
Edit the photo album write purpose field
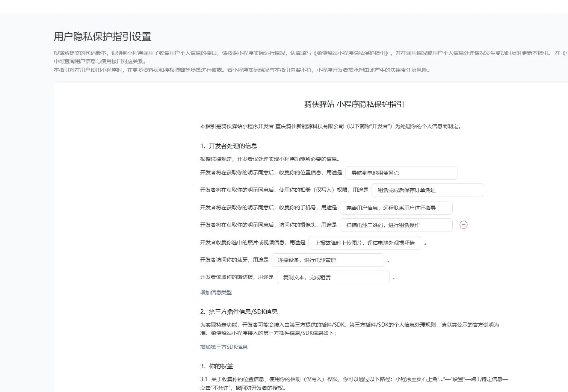[428, 190]
